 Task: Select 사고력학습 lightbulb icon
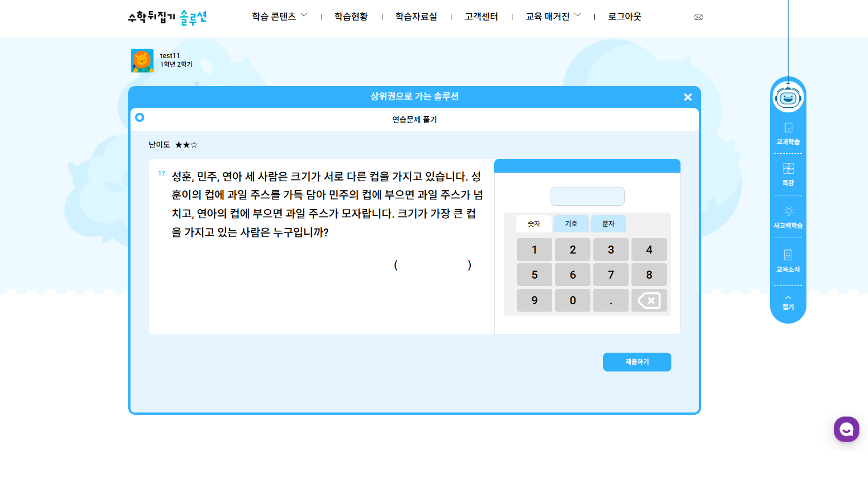[x=788, y=217]
